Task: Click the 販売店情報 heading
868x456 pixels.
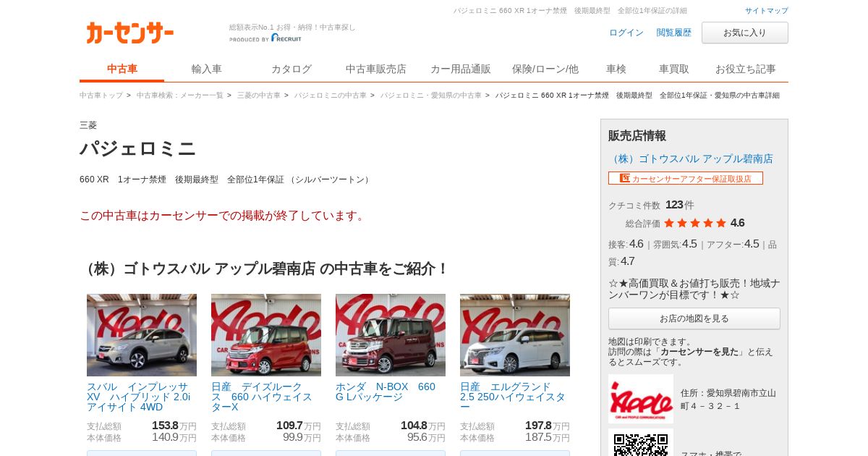Action: (637, 135)
